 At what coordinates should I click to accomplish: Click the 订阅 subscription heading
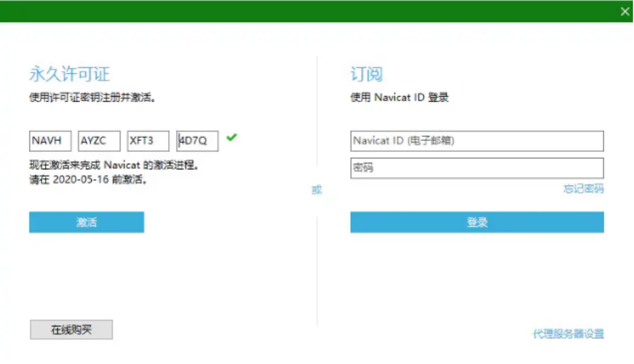pyautogui.click(x=366, y=74)
